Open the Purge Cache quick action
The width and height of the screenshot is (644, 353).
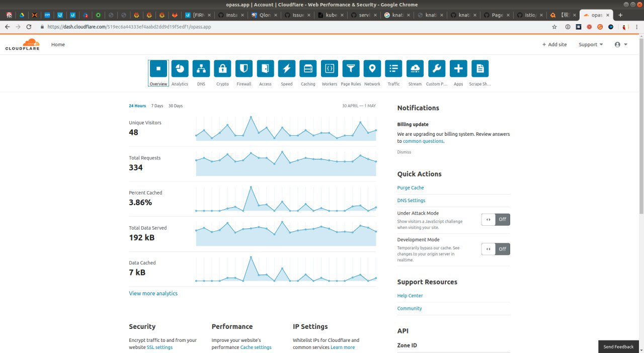(411, 188)
